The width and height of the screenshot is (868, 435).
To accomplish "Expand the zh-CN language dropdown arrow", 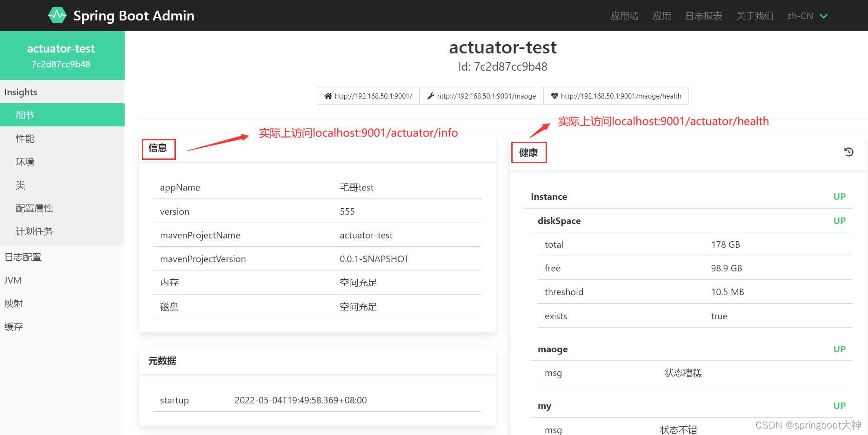I will coord(823,16).
